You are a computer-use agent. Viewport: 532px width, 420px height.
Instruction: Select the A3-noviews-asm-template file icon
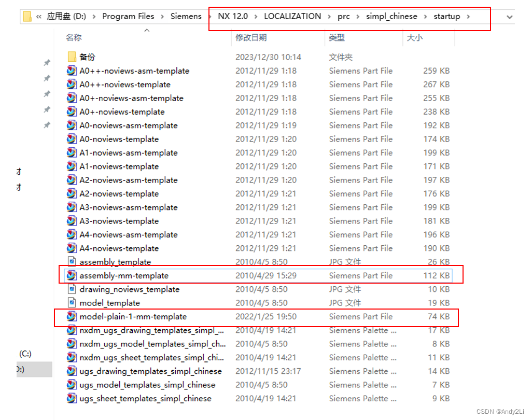72,207
